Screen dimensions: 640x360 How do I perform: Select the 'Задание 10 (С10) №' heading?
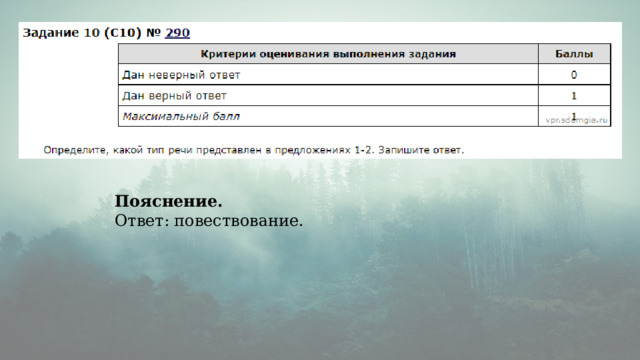click(x=92, y=33)
